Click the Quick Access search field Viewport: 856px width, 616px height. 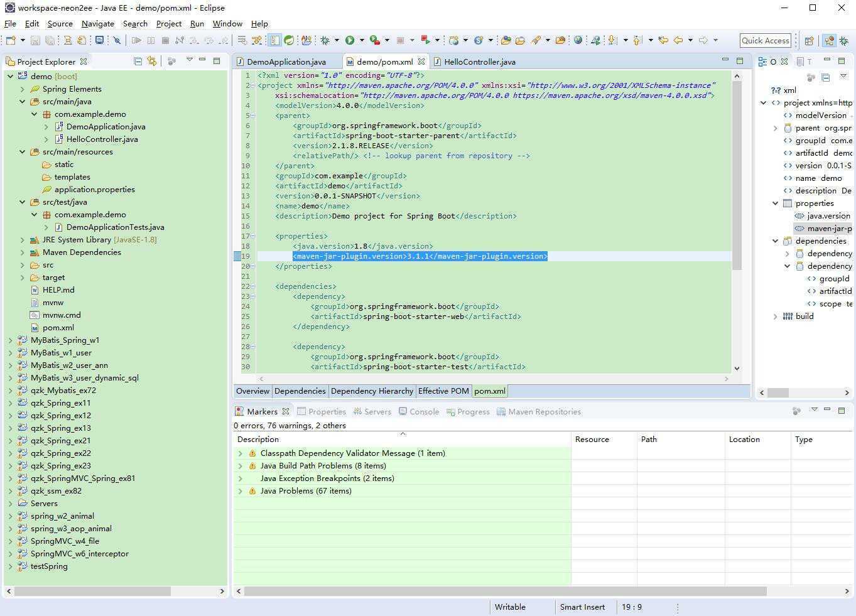tap(765, 40)
